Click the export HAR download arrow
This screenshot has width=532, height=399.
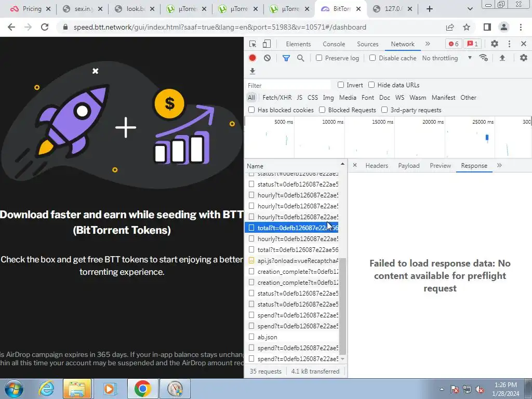252,71
